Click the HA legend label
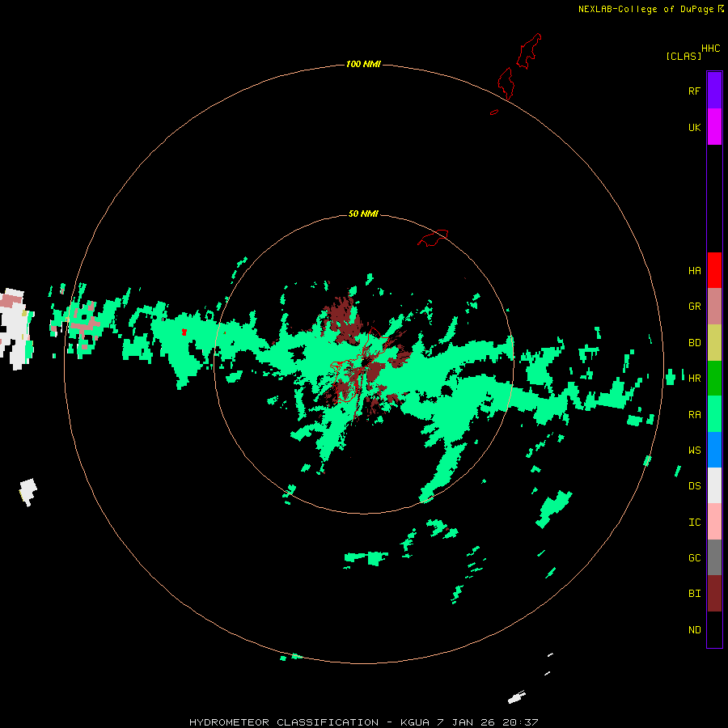The width and height of the screenshot is (728, 728). (x=694, y=271)
